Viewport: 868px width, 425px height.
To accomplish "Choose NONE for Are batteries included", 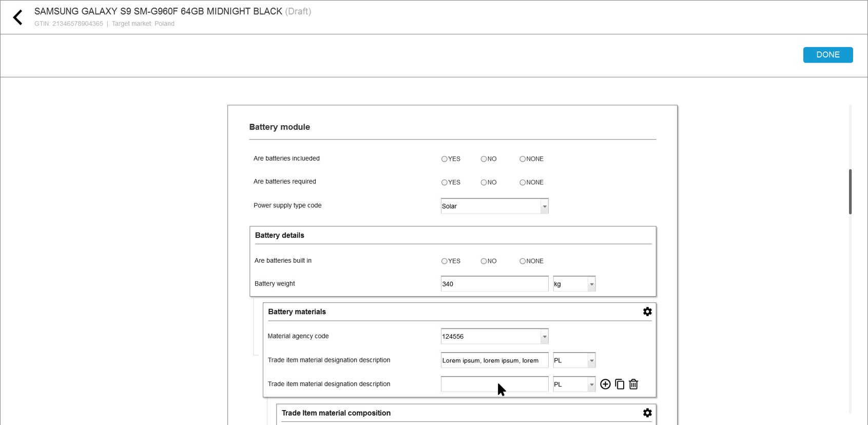I will 523,159.
